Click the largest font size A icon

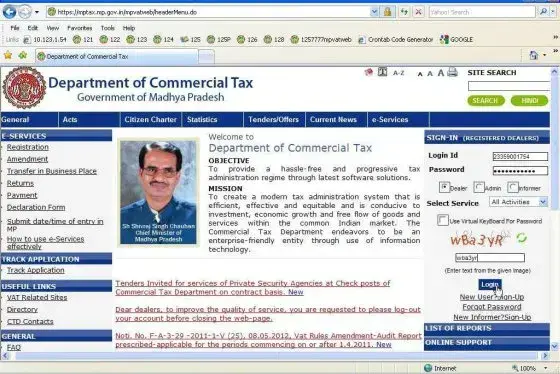click(441, 73)
